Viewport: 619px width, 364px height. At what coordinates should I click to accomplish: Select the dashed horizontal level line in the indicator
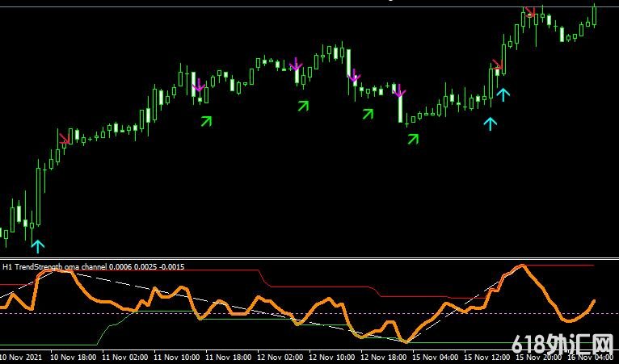pyautogui.click(x=309, y=314)
